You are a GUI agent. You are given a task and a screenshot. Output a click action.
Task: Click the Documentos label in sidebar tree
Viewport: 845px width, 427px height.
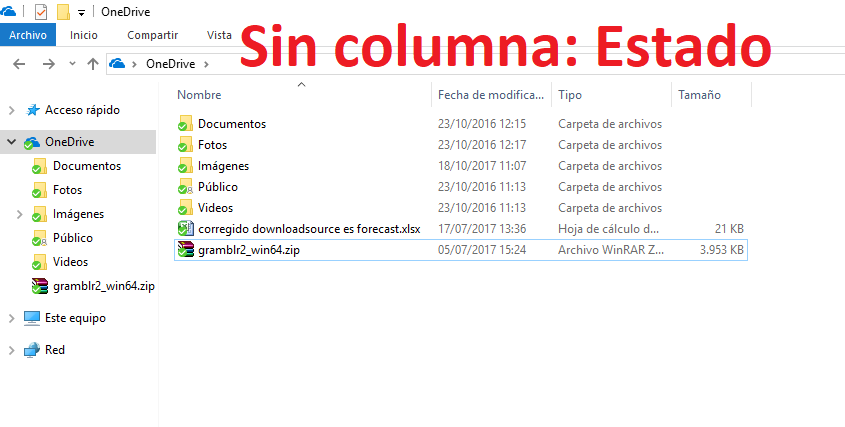(x=87, y=167)
